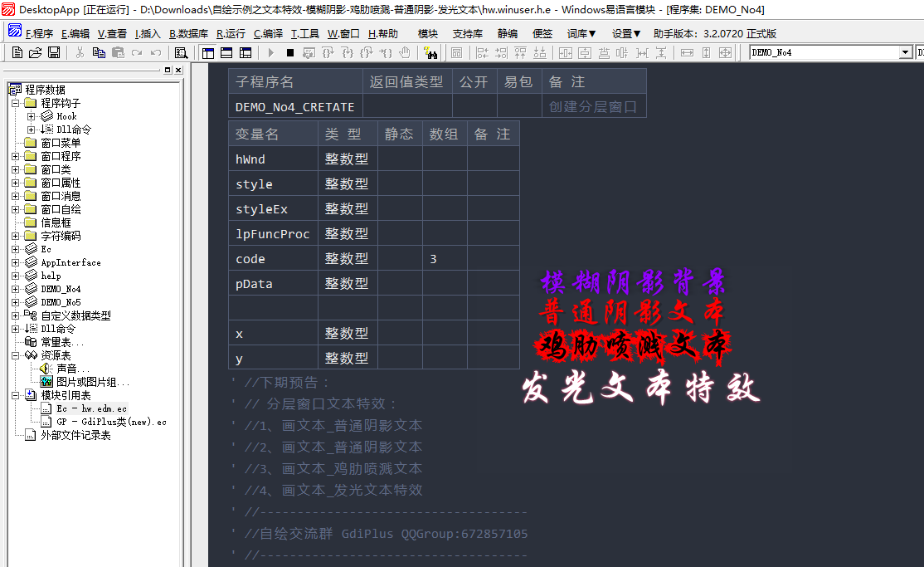Image resolution: width=924 pixels, height=567 pixels.
Task: Click the align-left layout icon
Action: click(x=482, y=52)
